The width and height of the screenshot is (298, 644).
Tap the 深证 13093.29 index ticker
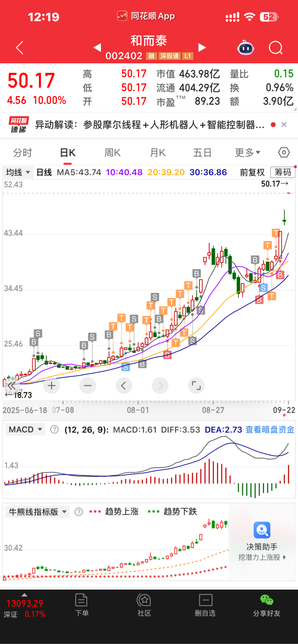pyautogui.click(x=25, y=608)
